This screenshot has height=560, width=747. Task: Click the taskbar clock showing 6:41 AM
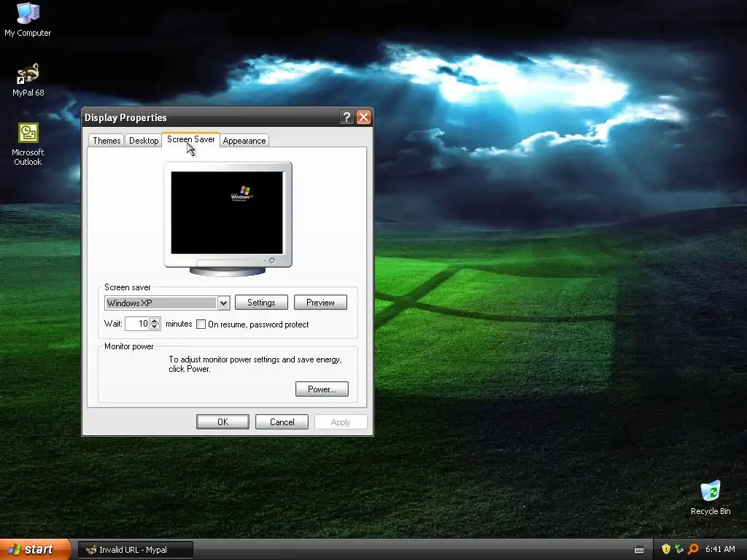[x=720, y=549]
